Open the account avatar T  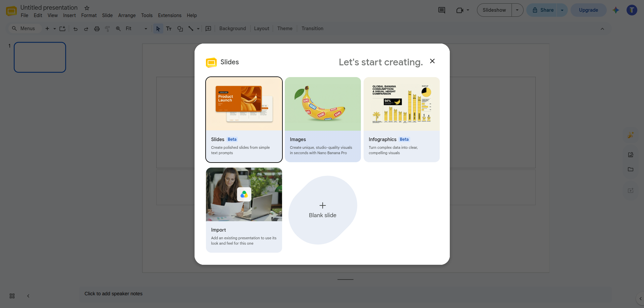click(x=632, y=10)
